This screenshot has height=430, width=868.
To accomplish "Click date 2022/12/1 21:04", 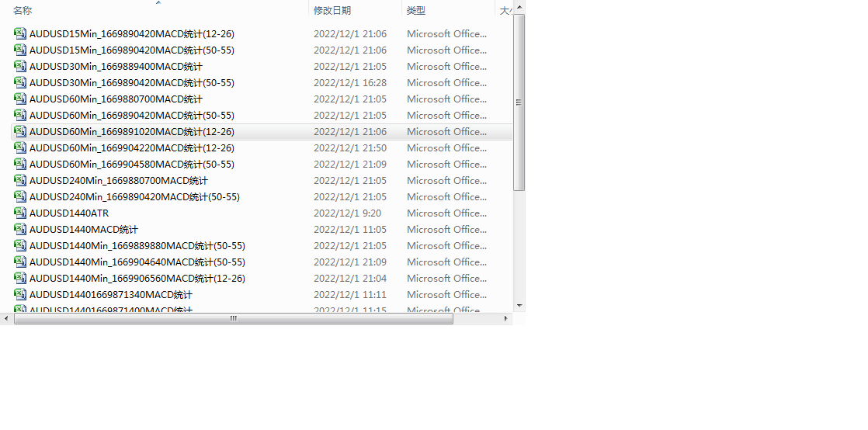I will pyautogui.click(x=350, y=278).
